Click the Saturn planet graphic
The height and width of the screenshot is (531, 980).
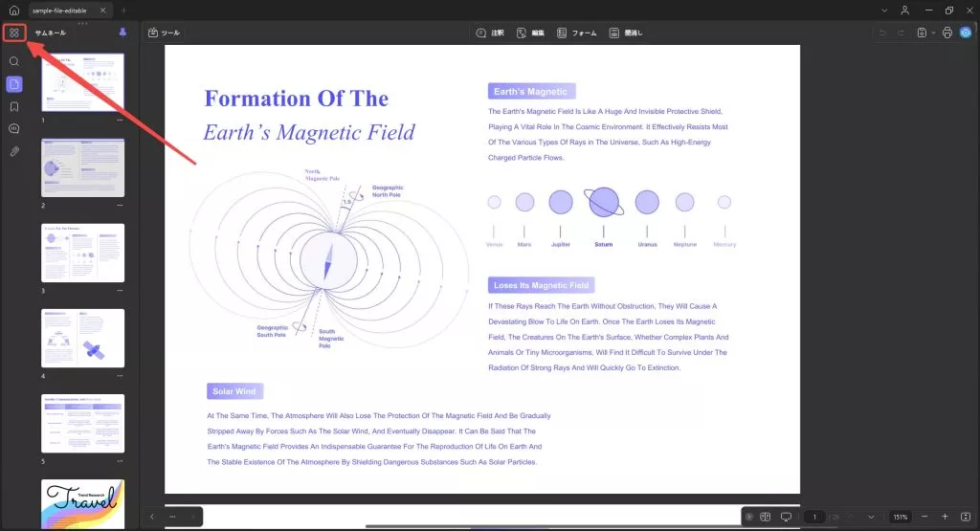604,202
